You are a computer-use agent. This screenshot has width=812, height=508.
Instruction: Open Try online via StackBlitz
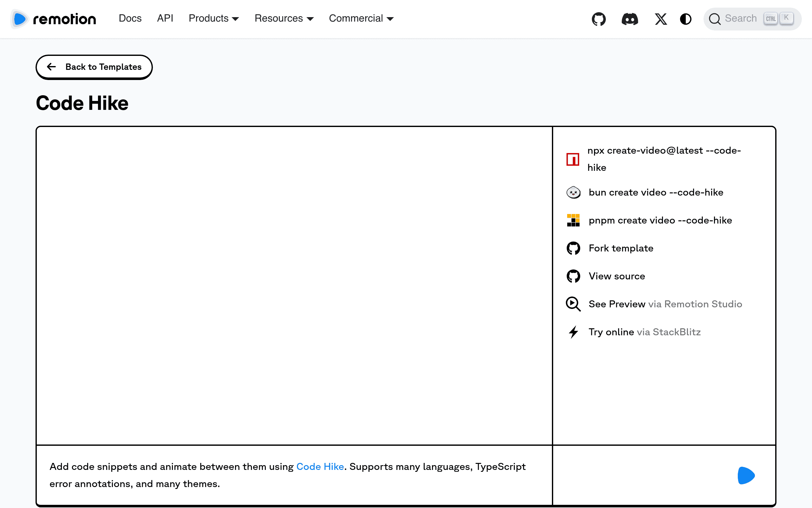click(645, 332)
